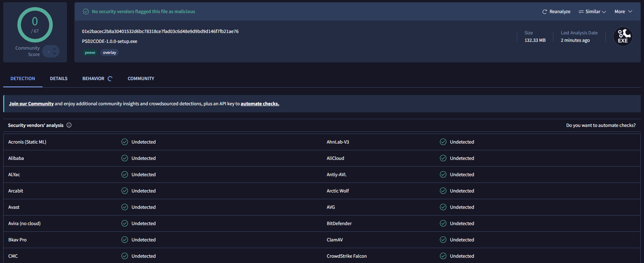The height and width of the screenshot is (263, 644).
Task: Click No security vendors flagged this file text
Action: click(143, 12)
